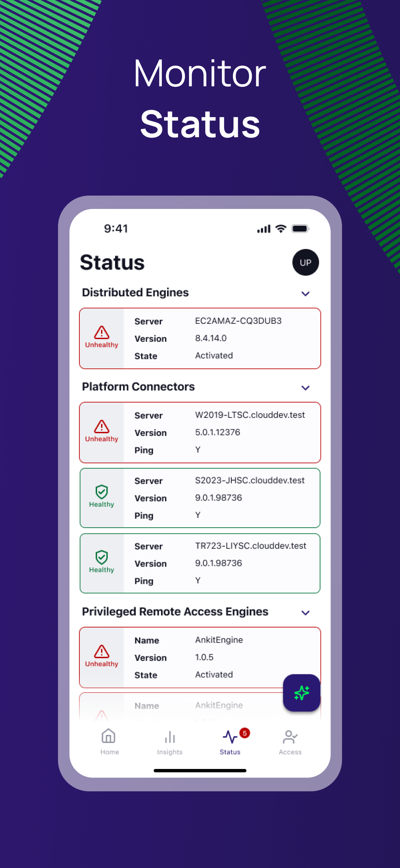
Task: Collapse Privileged Remote Access Engines section
Action: point(305,613)
